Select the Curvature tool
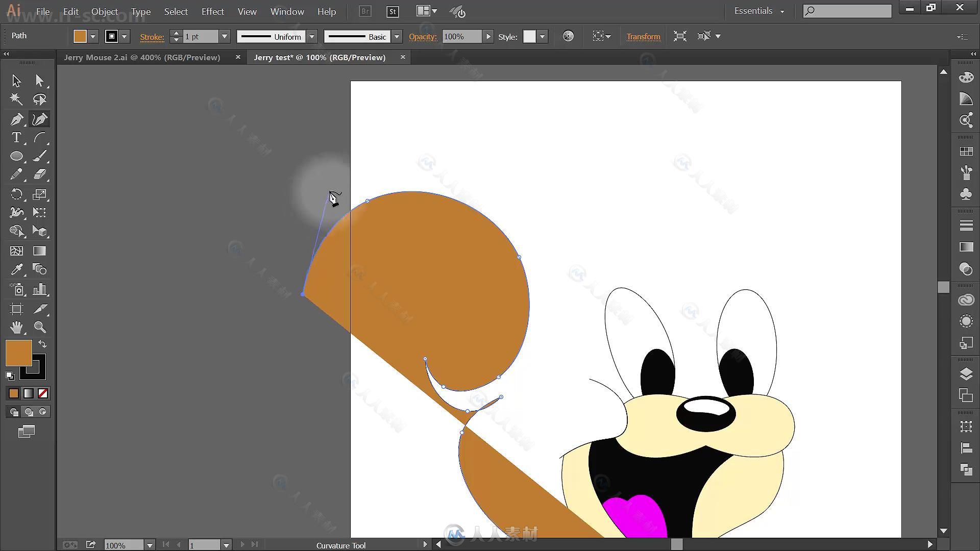The height and width of the screenshot is (551, 980). [x=40, y=119]
